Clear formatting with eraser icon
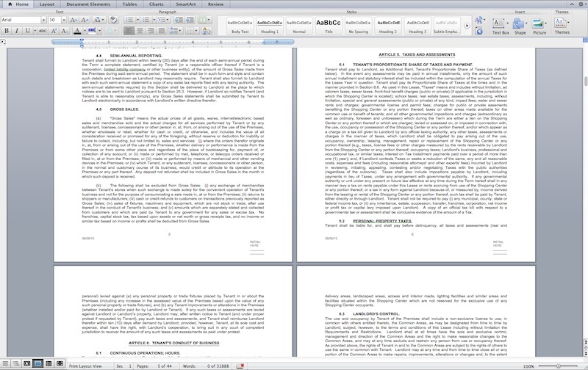 (x=113, y=20)
